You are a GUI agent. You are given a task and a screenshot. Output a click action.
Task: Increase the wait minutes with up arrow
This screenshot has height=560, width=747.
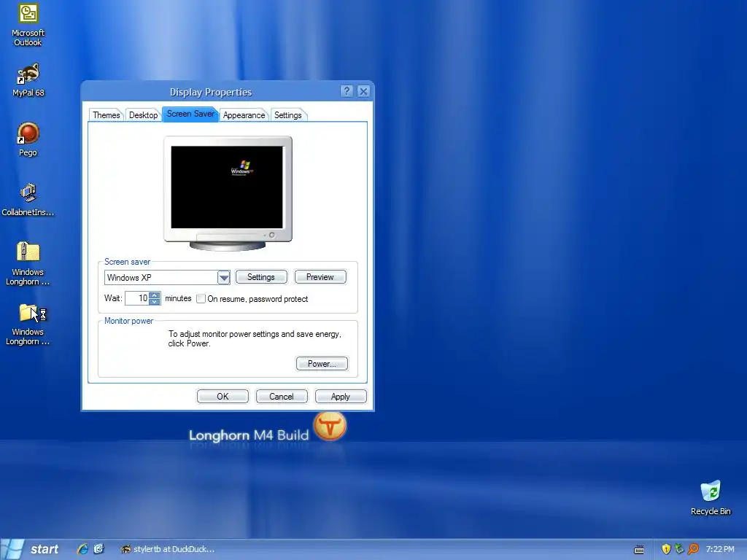point(155,295)
